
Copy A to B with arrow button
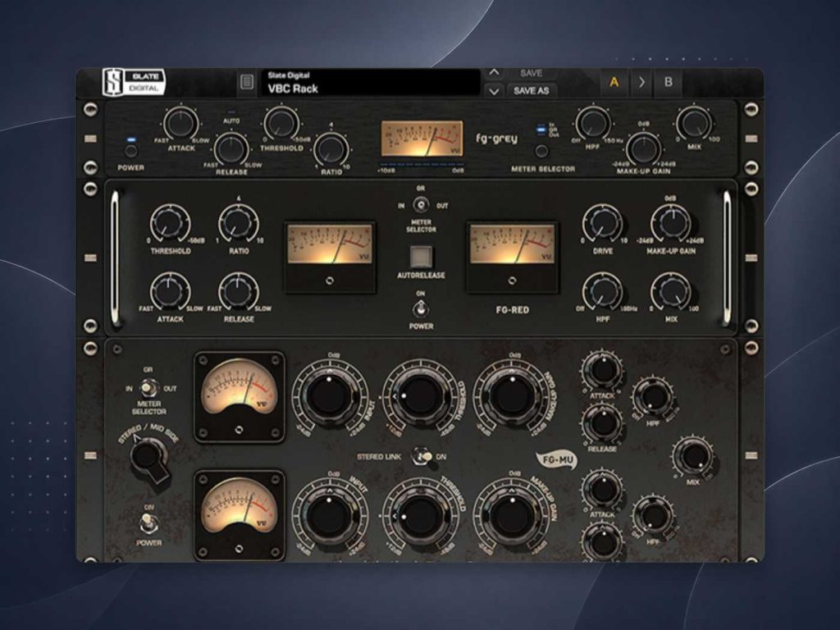coord(641,83)
